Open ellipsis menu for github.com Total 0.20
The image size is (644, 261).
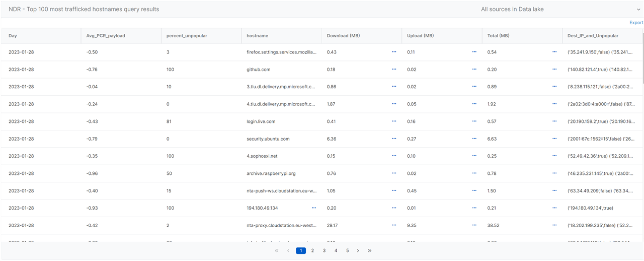[554, 70]
